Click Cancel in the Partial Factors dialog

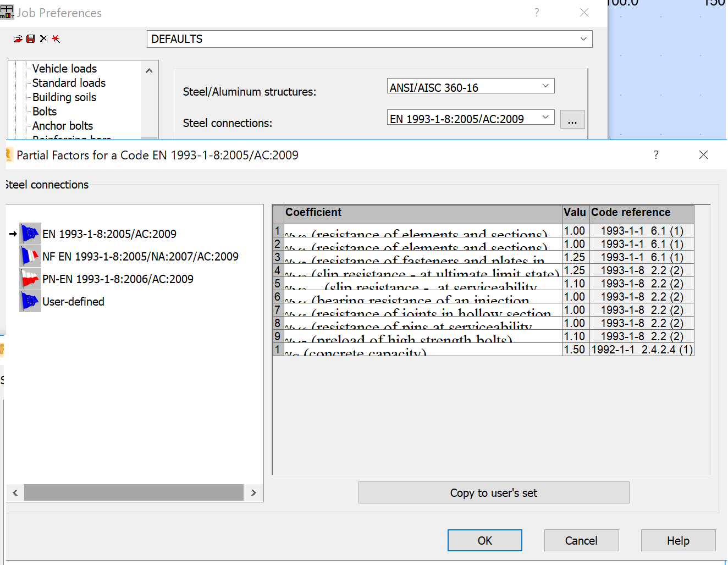coord(581,540)
